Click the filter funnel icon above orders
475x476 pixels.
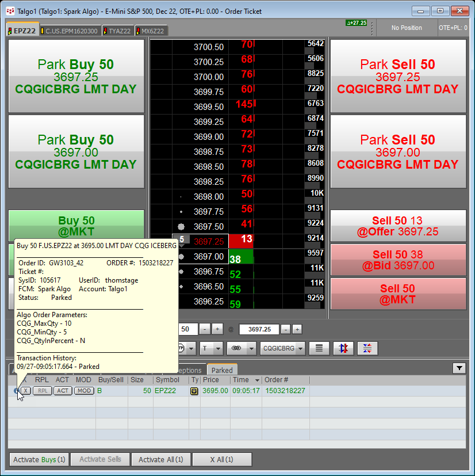pyautogui.click(x=459, y=368)
